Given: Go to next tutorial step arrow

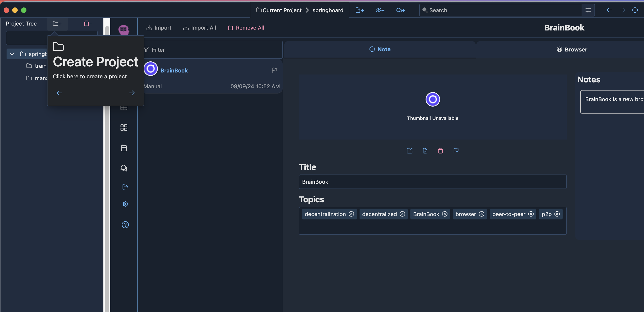Looking at the screenshot, I should [132, 93].
